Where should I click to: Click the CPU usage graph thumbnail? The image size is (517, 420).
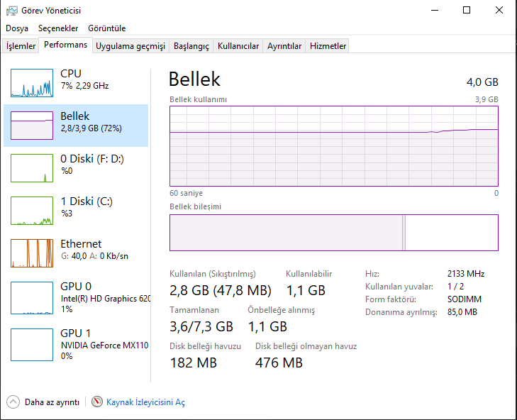tap(32, 83)
